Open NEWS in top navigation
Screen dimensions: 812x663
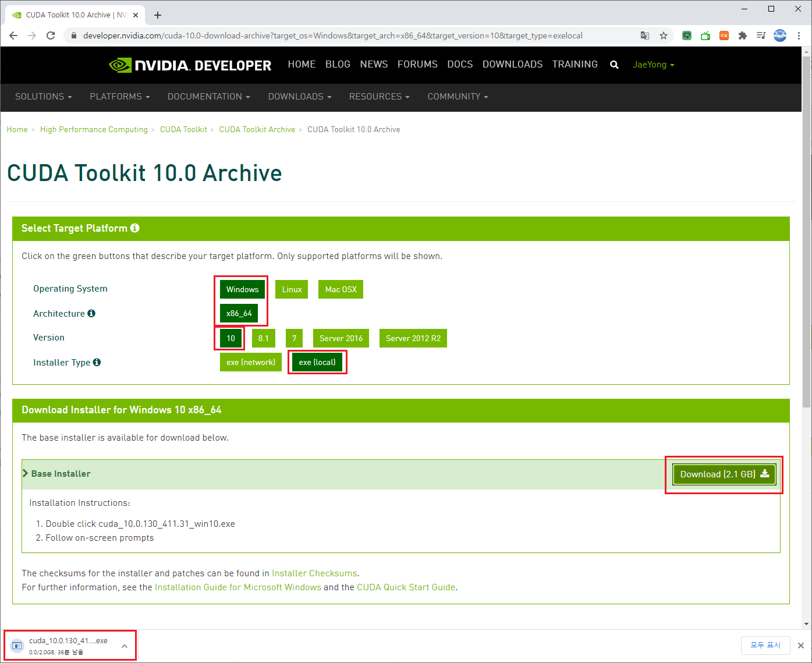click(x=374, y=64)
